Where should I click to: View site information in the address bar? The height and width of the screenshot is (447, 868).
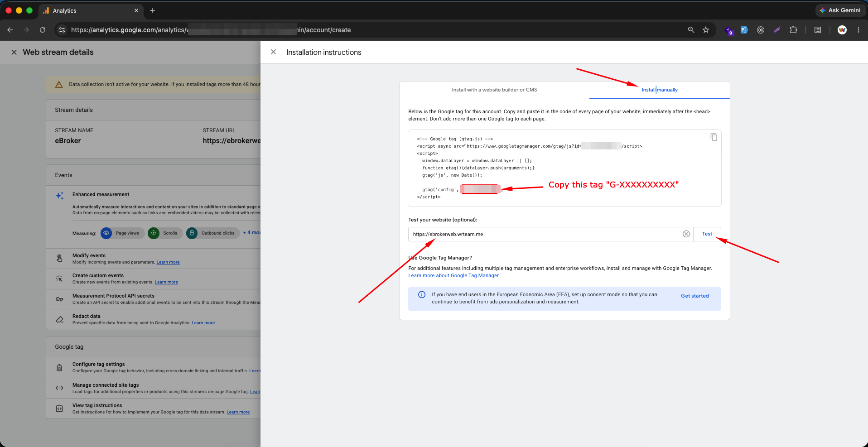click(x=62, y=30)
